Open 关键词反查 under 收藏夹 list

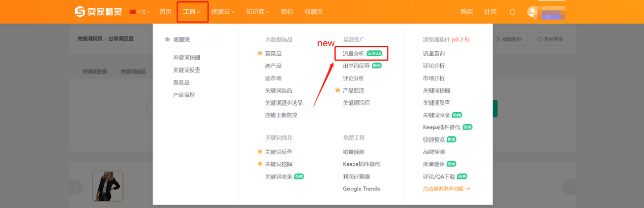pos(187,70)
